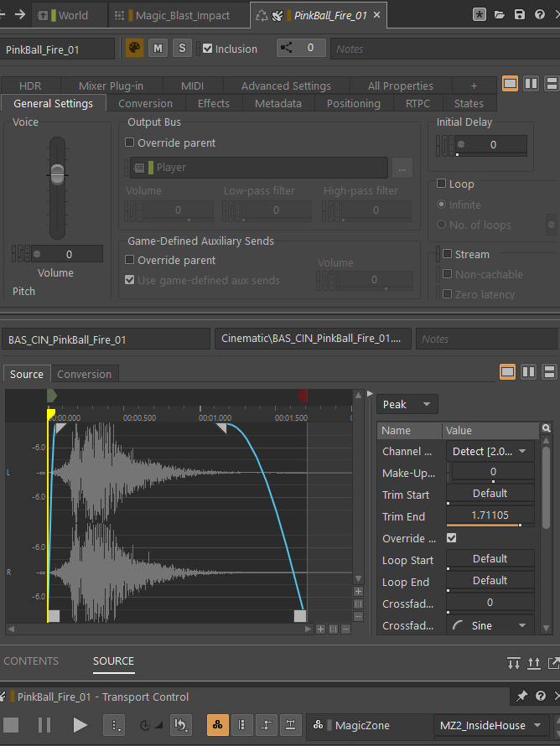This screenshot has height=746, width=560.
Task: Zoom in waveform vertically
Action: pyautogui.click(x=358, y=592)
